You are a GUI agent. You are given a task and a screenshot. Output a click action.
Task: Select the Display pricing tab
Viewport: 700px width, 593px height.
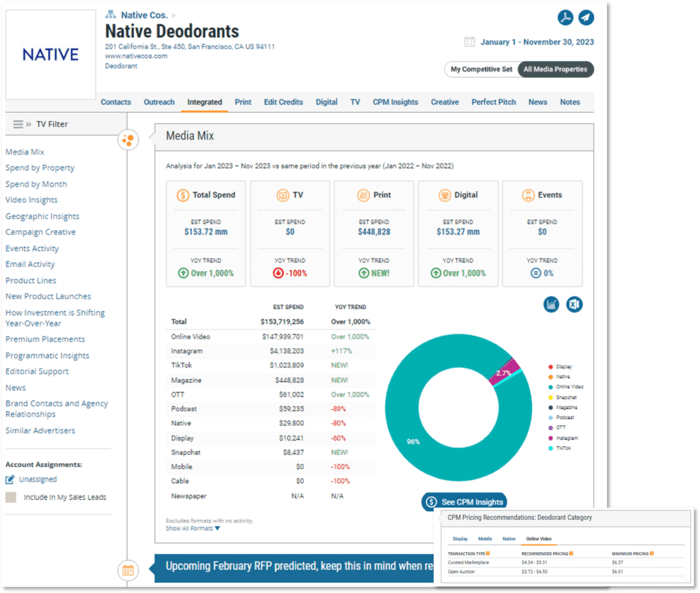coord(460,539)
